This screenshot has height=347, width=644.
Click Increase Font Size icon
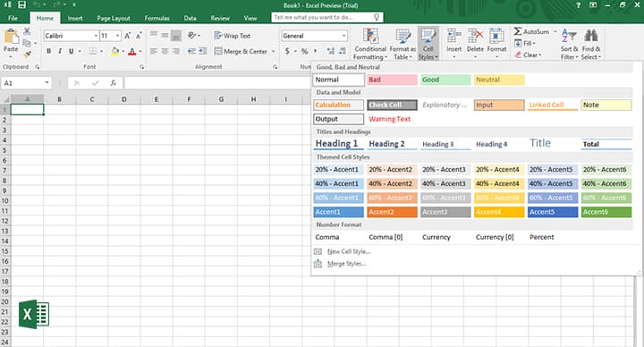pos(127,36)
